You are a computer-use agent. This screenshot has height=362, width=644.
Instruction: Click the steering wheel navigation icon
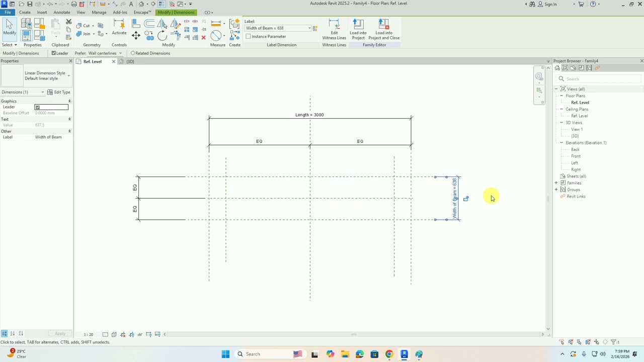click(x=539, y=77)
